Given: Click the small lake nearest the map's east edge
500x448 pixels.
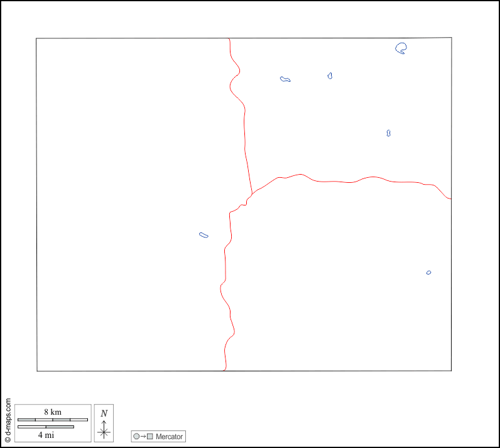Looking at the screenshot, I should click(428, 273).
